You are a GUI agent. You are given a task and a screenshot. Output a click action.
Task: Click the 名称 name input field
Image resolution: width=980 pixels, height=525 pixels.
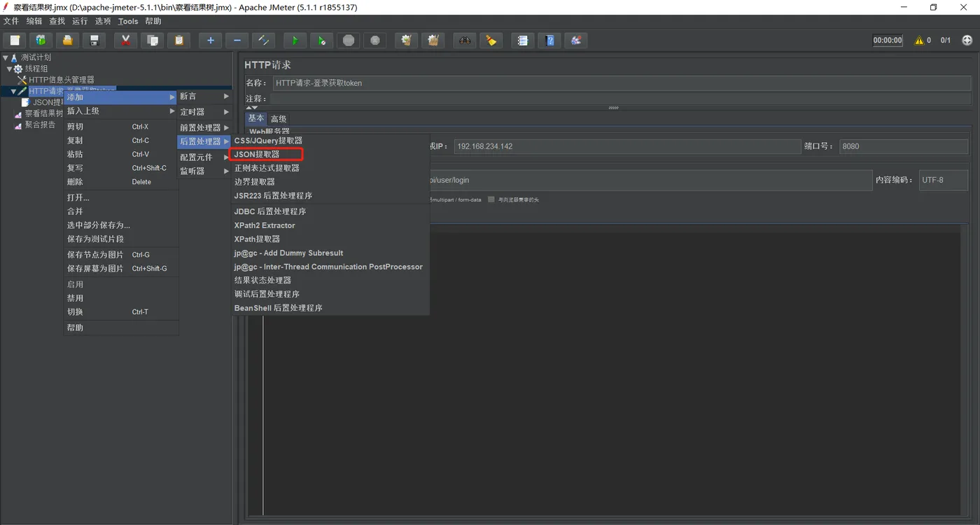coord(622,83)
